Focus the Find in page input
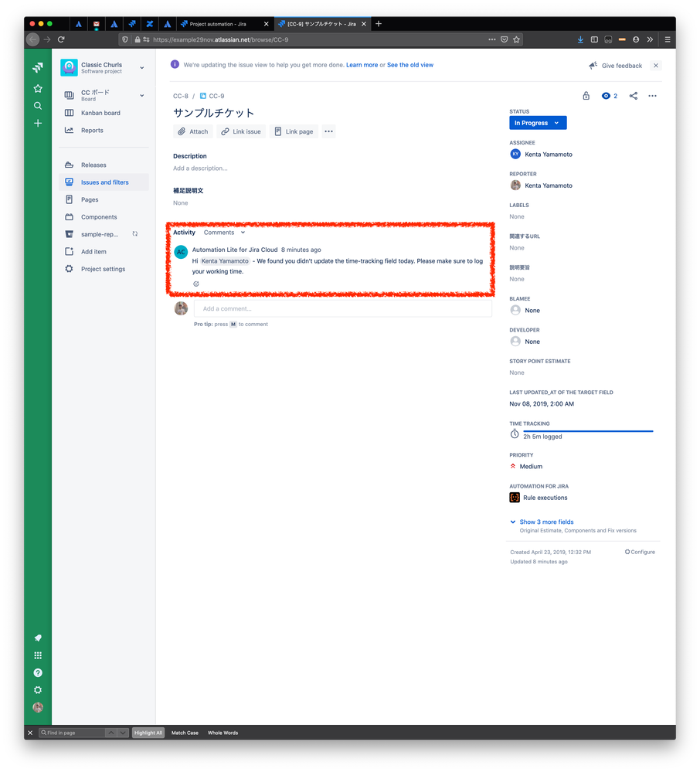Image resolution: width=700 pixels, height=772 pixels. 73,733
